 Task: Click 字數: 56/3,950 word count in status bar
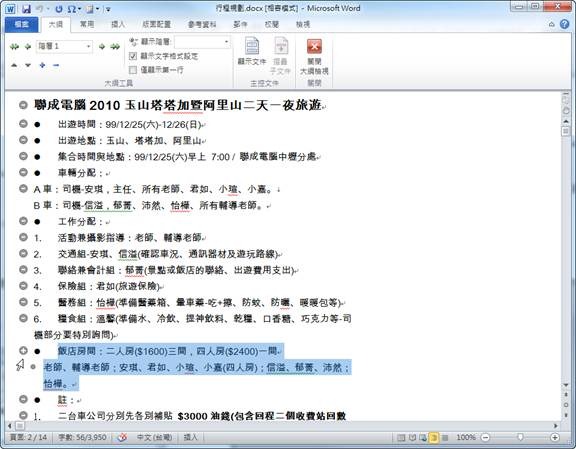click(x=82, y=437)
